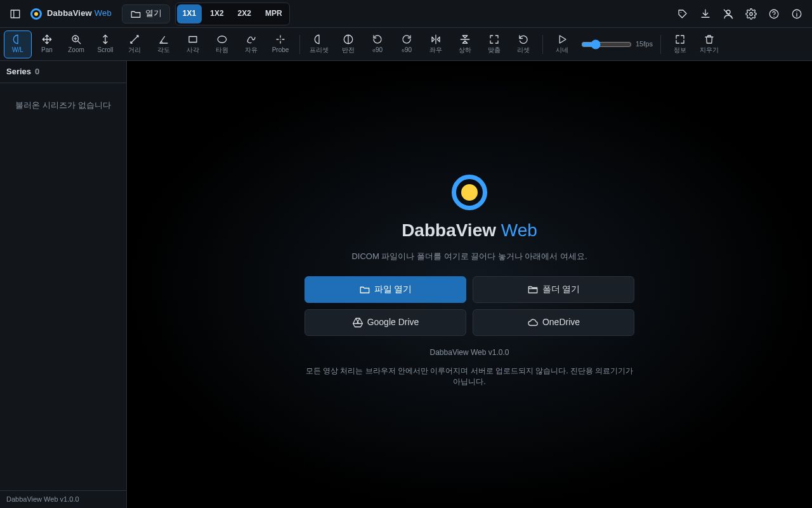Click the 열기 open button in header

click(x=146, y=14)
